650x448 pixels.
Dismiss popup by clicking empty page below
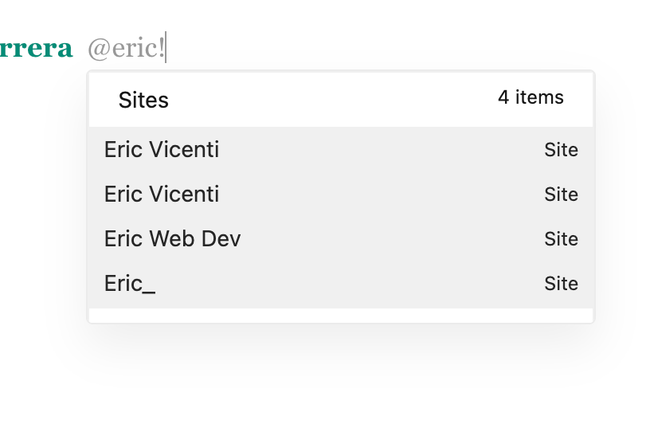340,390
